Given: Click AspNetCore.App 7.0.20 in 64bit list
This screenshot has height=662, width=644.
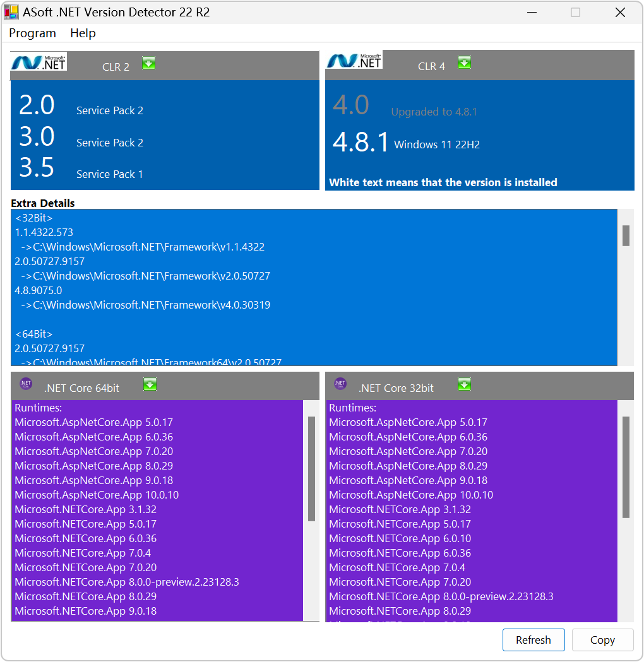Looking at the screenshot, I should click(93, 451).
